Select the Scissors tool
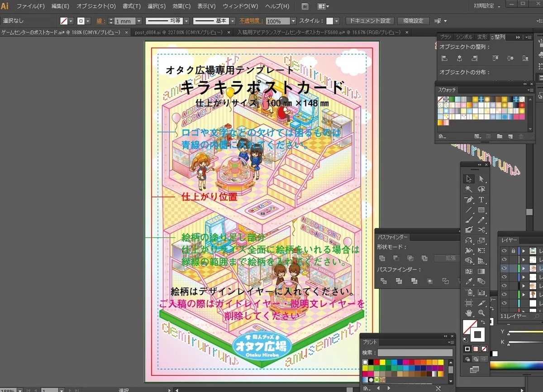The width and height of the screenshot is (543, 392). coord(481,230)
